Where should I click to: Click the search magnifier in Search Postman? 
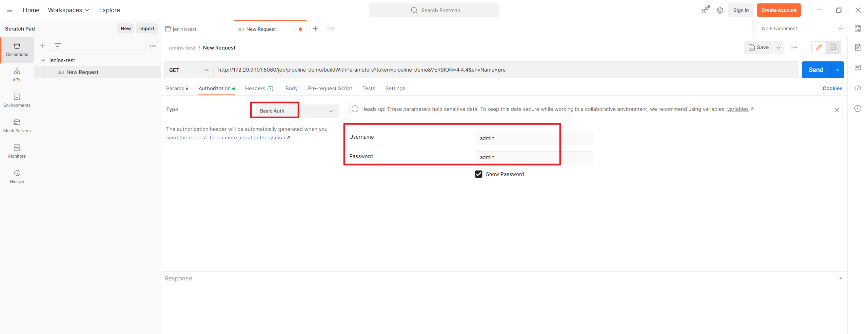414,10
